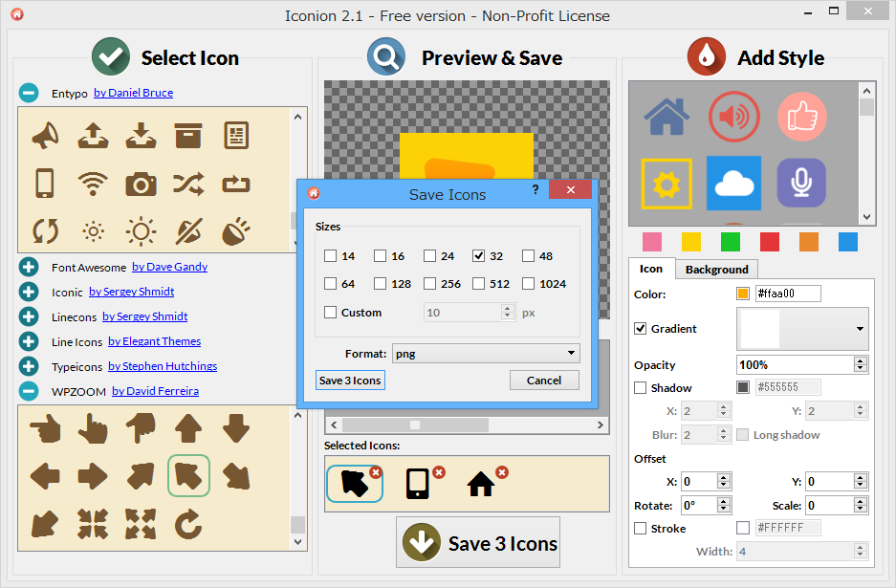This screenshot has height=588, width=896.
Task: Apply the blue cloud style preset
Action: click(734, 184)
